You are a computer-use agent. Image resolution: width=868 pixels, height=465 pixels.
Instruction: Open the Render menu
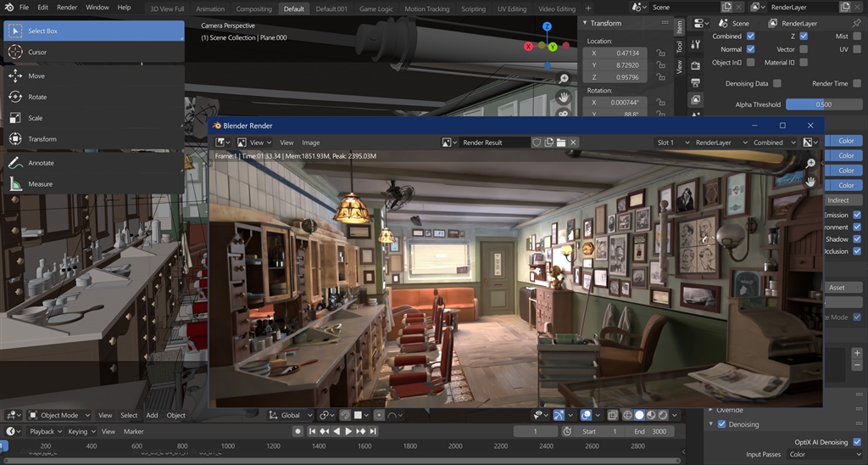click(67, 8)
